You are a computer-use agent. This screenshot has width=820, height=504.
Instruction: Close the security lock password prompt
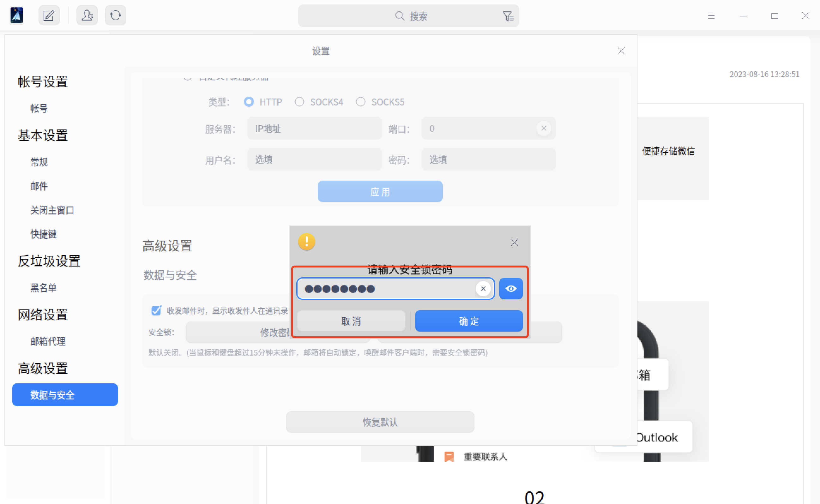514,242
